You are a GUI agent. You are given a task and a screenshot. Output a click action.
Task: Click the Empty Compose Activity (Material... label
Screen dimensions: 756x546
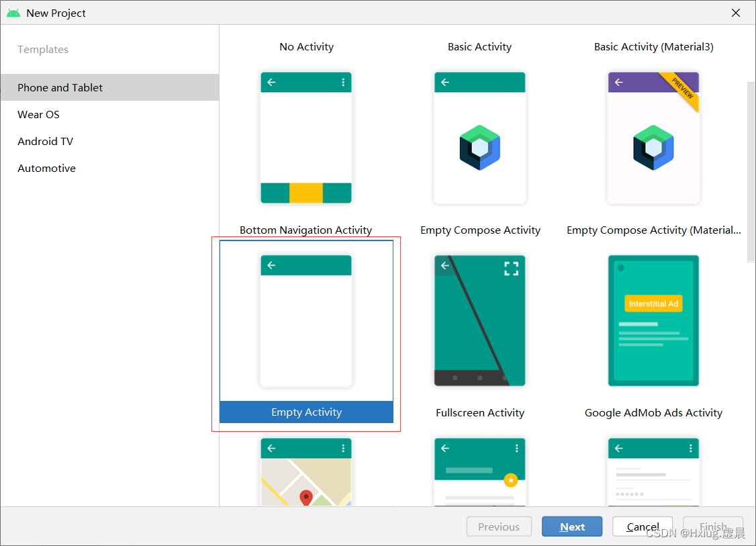tap(654, 230)
